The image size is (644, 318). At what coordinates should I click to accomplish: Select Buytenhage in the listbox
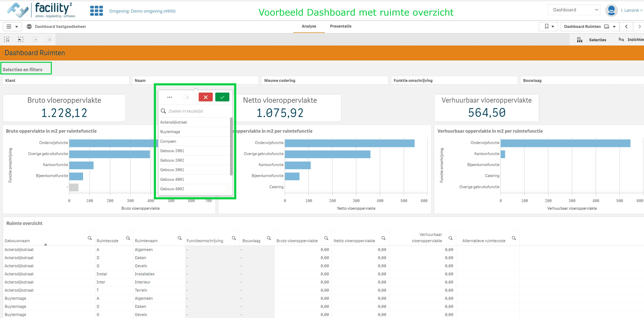click(x=170, y=132)
